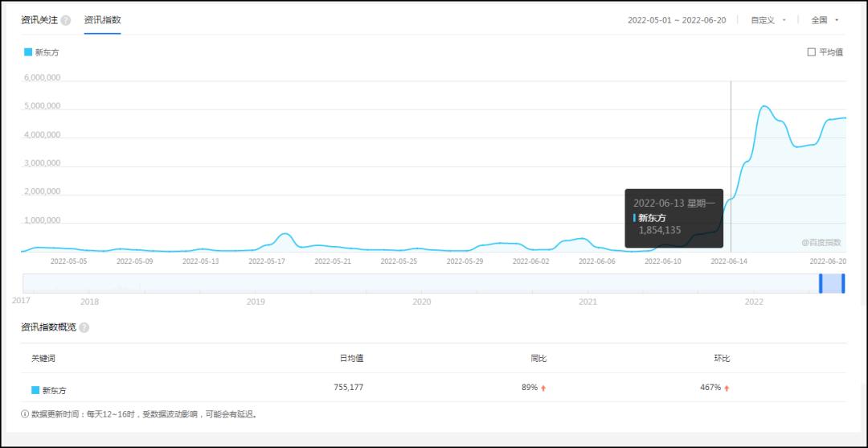Viewport: 868px width, 448px height.
Task: Click the 2022-05-17 axis date label
Action: point(267,261)
